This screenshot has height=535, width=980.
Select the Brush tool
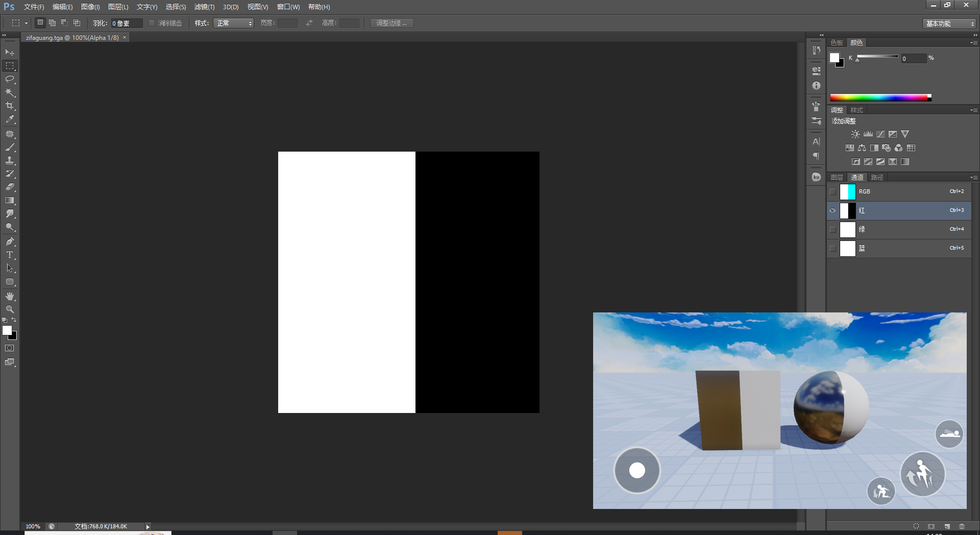point(10,147)
